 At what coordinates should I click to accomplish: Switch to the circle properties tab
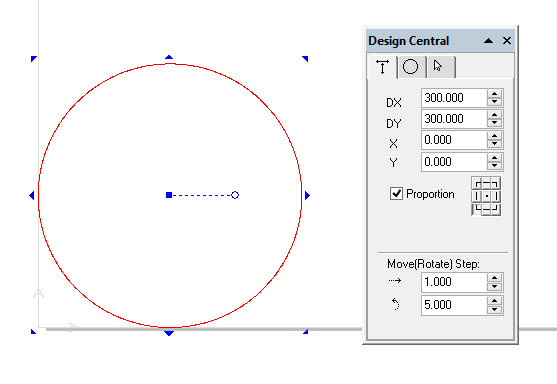[410, 66]
